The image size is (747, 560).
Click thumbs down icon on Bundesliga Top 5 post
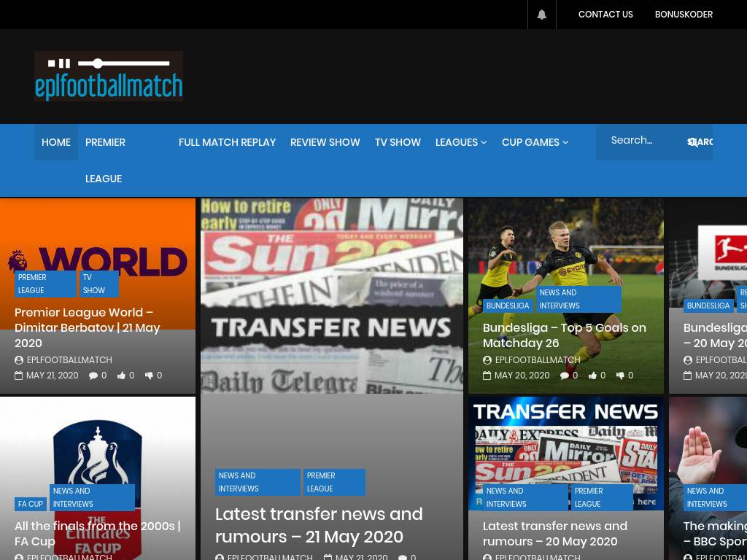pos(620,376)
